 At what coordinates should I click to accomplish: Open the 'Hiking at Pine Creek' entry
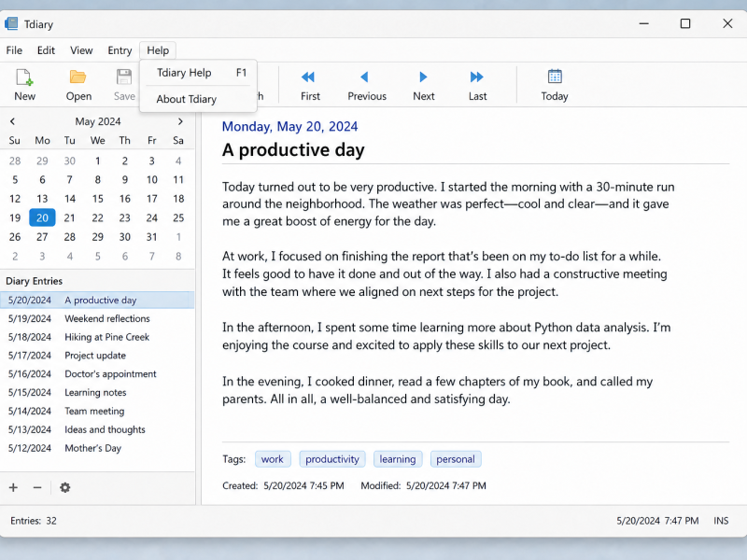tap(97, 337)
